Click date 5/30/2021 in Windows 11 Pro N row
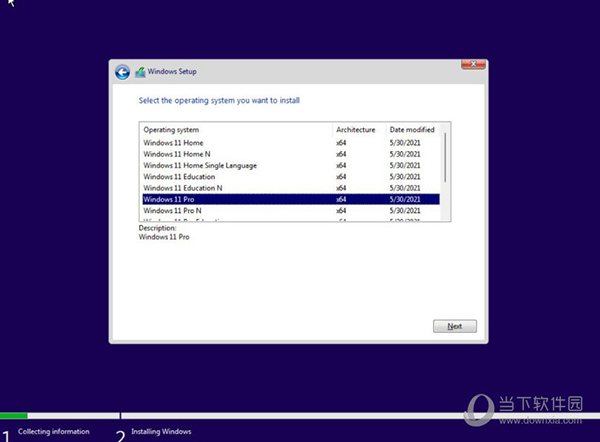Viewport: 600px width, 442px height. click(x=405, y=210)
